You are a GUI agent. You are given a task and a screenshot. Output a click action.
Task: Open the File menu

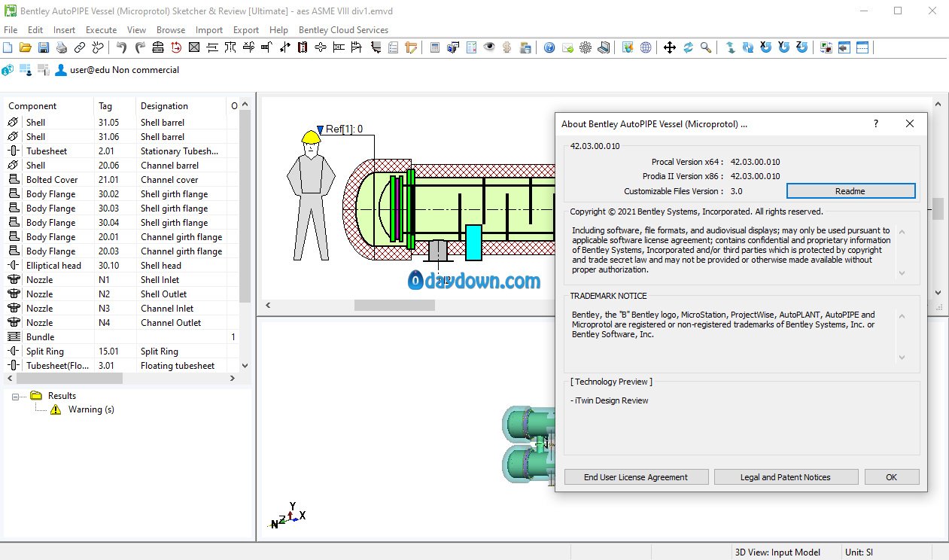(x=11, y=30)
